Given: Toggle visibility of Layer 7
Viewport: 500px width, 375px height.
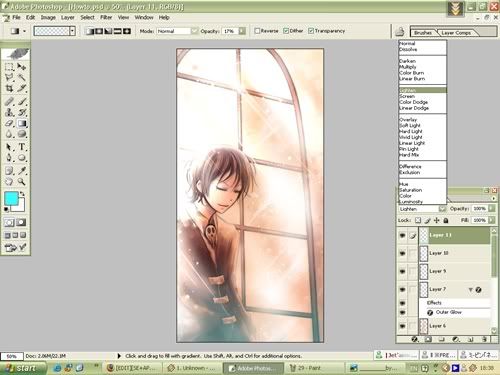Looking at the screenshot, I should coord(402,289).
